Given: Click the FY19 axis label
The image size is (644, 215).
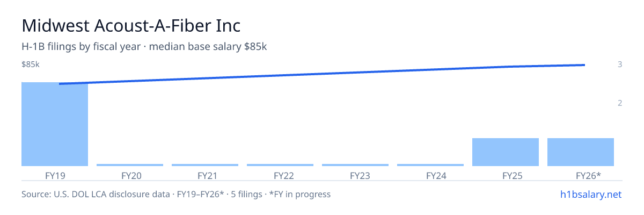Looking at the screenshot, I should [55, 175].
